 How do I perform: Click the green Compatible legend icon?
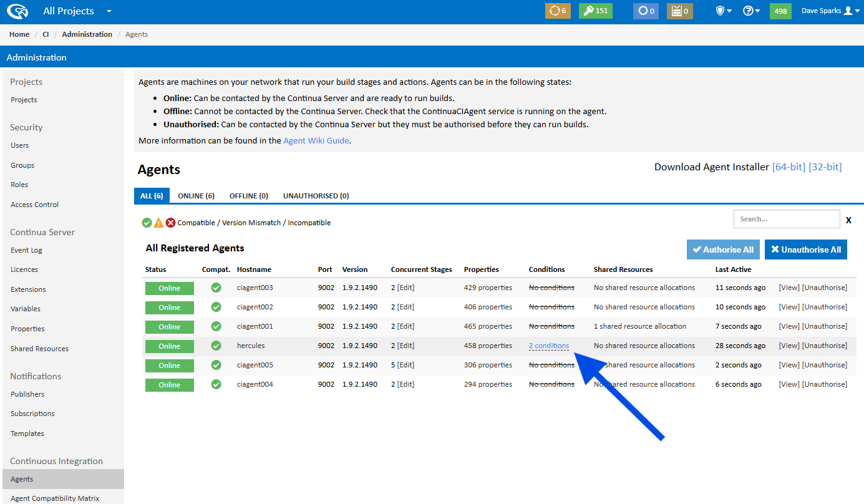[x=147, y=223]
